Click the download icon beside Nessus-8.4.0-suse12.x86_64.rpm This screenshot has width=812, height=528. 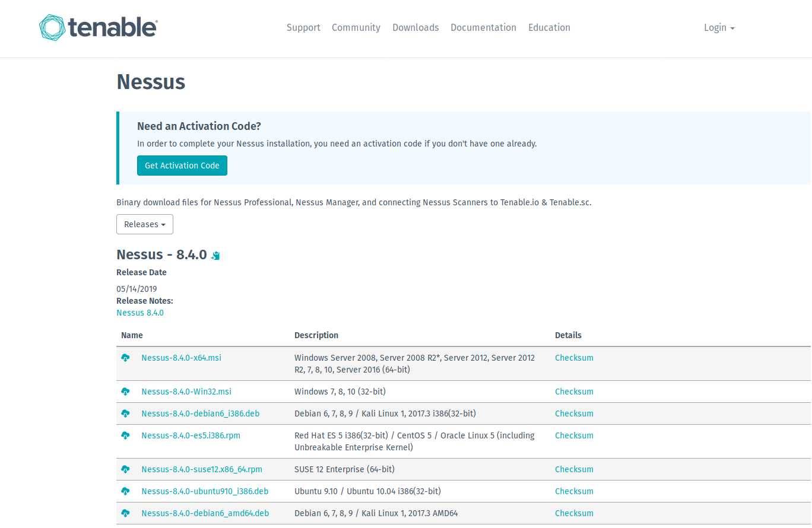tap(125, 469)
